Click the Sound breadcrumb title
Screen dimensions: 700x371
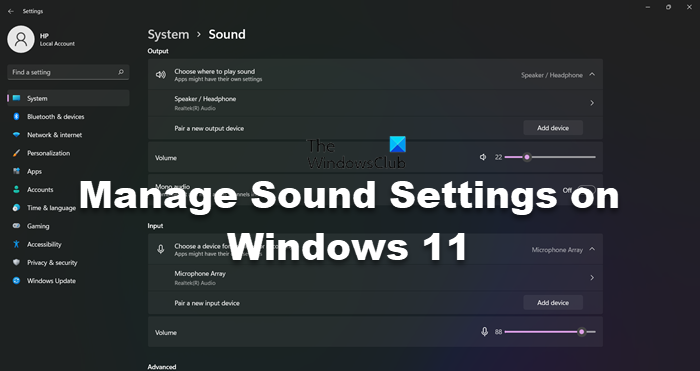click(227, 34)
